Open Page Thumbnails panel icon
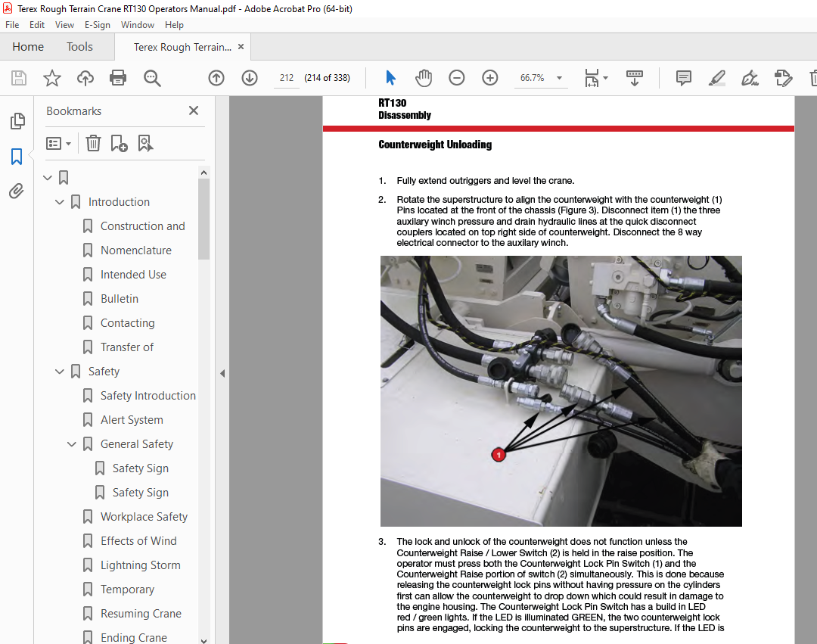 point(17,121)
